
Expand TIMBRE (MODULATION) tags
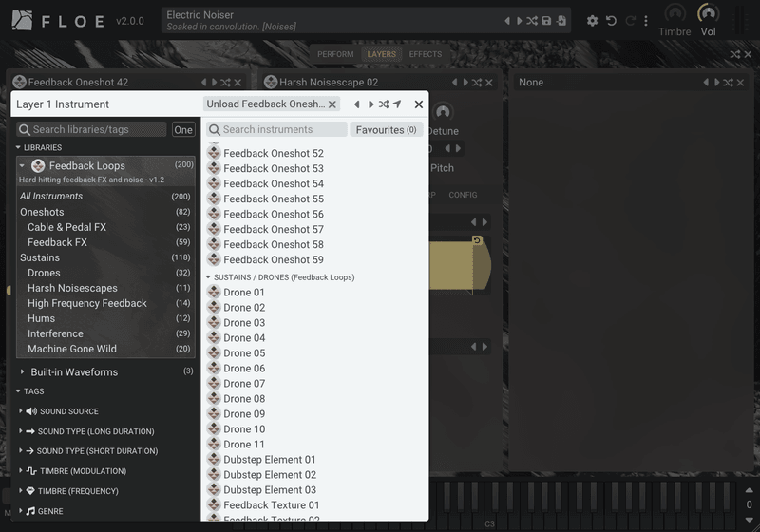pyautogui.click(x=73, y=471)
